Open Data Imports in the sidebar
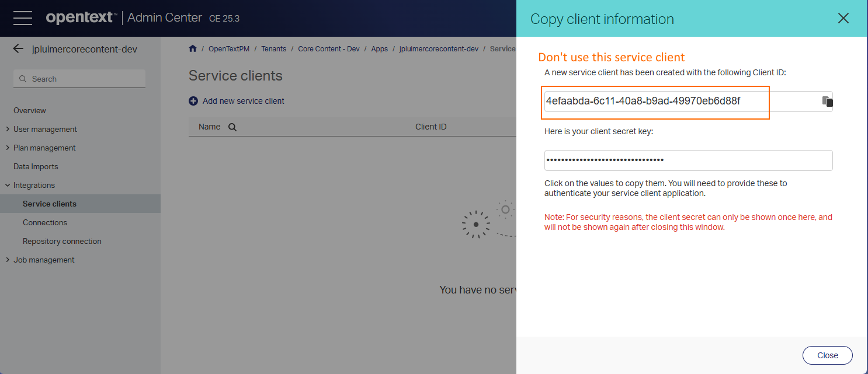 (36, 166)
